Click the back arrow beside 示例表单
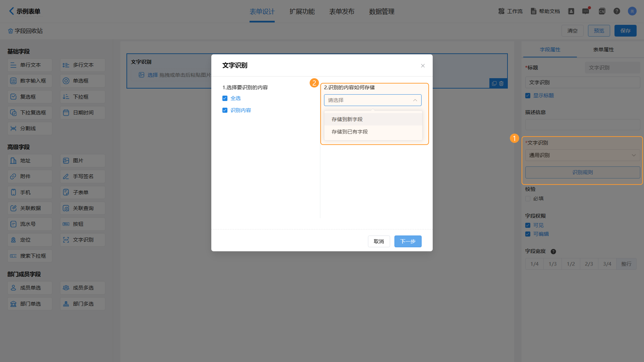This screenshot has height=362, width=644. (11, 11)
